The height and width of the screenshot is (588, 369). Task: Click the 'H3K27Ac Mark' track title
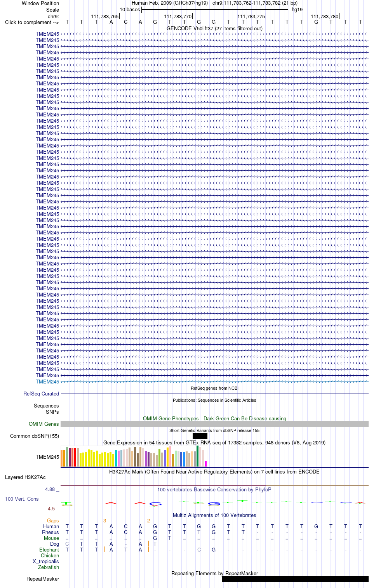coord(214,472)
